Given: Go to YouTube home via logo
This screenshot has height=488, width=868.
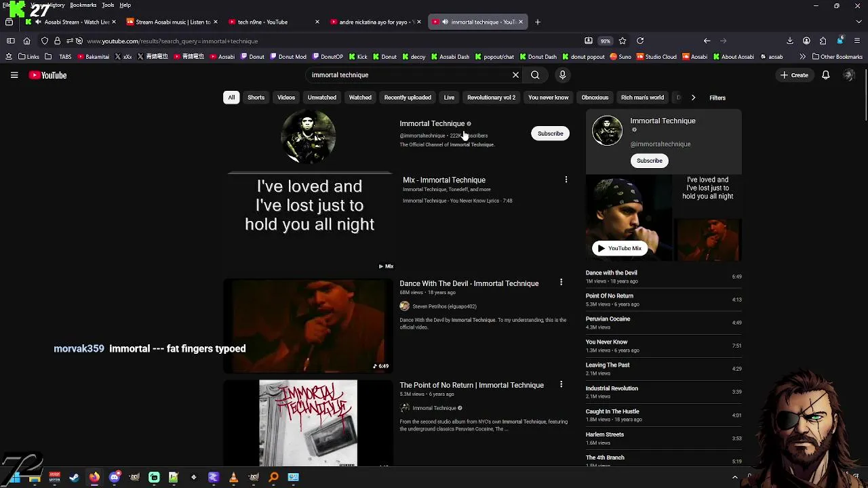Looking at the screenshot, I should (x=48, y=75).
